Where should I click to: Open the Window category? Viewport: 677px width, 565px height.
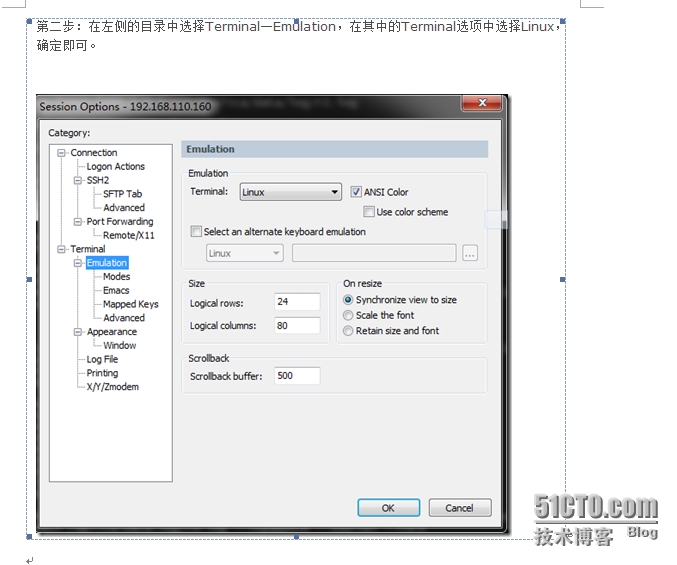coord(120,345)
